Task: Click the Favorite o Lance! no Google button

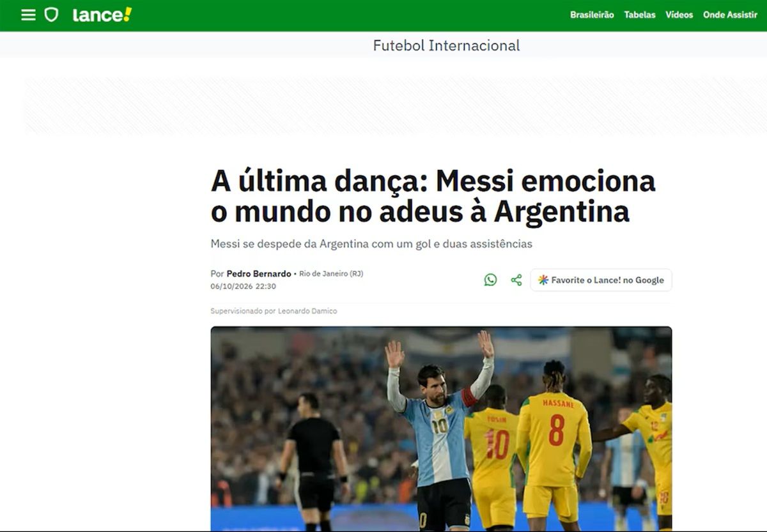Action: (601, 280)
